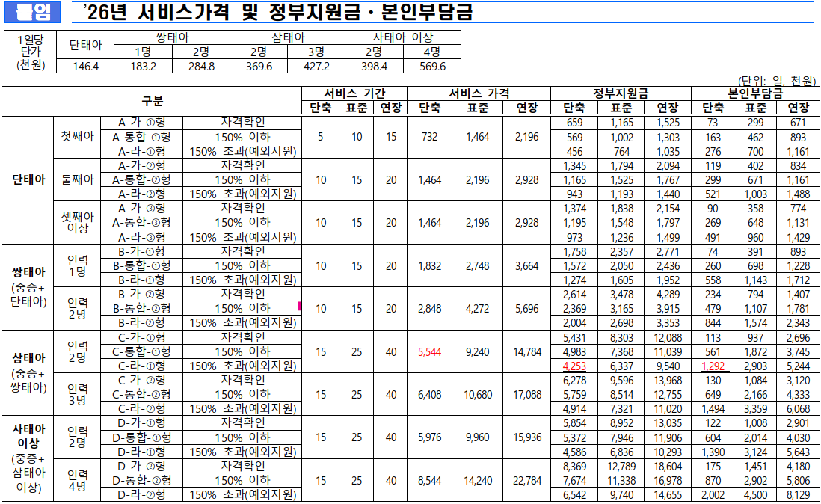
Task: Select the 569.6 unit price cell
Action: point(431,66)
